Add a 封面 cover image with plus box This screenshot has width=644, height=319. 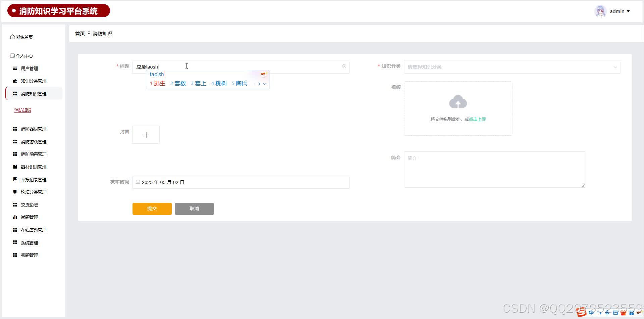[146, 135]
